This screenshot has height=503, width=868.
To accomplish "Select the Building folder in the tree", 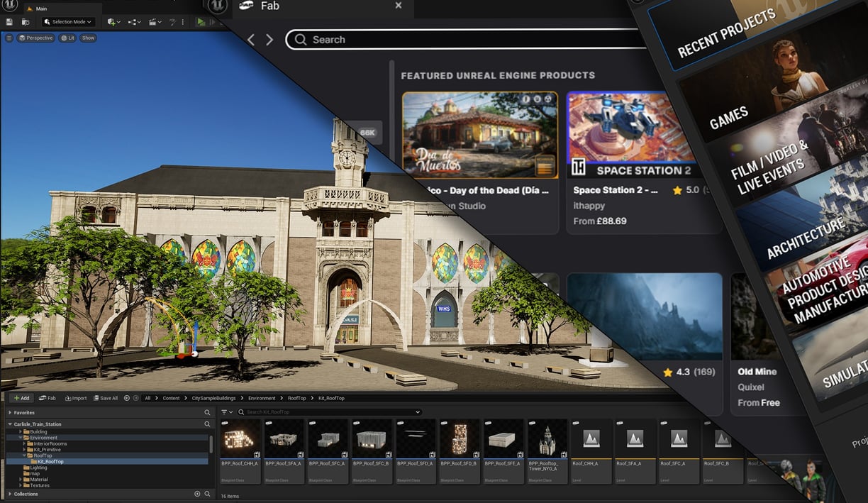I will [35, 431].
